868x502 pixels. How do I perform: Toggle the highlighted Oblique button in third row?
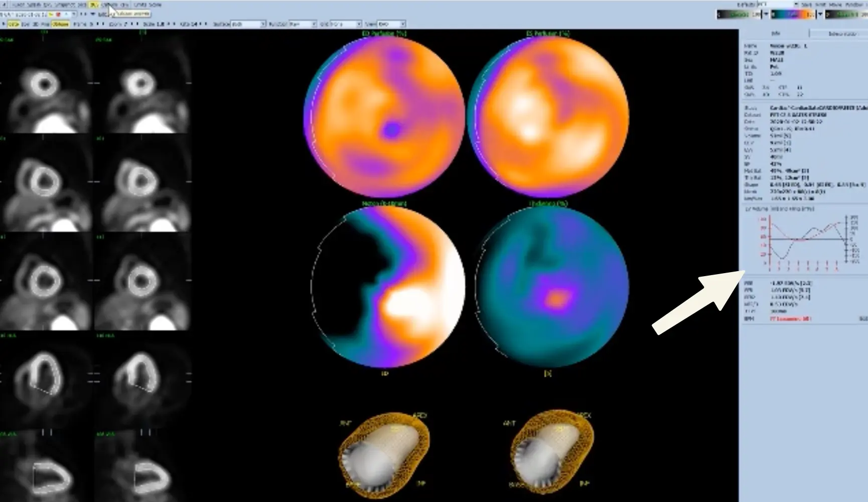tap(60, 24)
